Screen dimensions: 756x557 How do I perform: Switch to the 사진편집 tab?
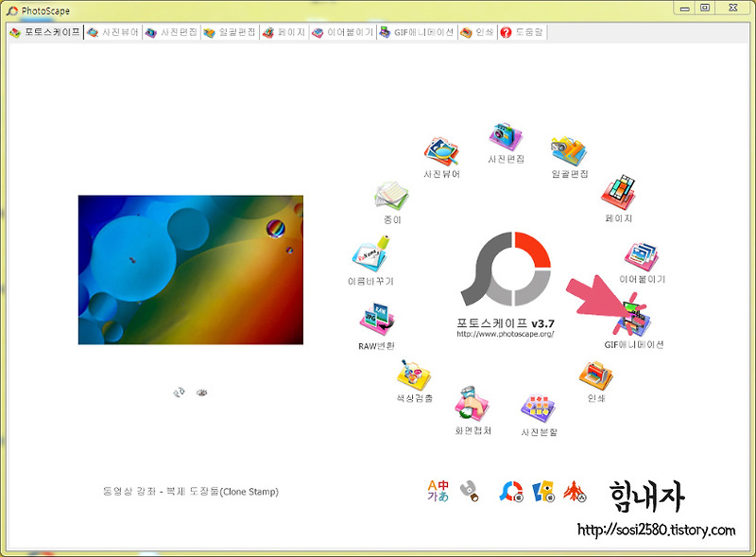171,32
